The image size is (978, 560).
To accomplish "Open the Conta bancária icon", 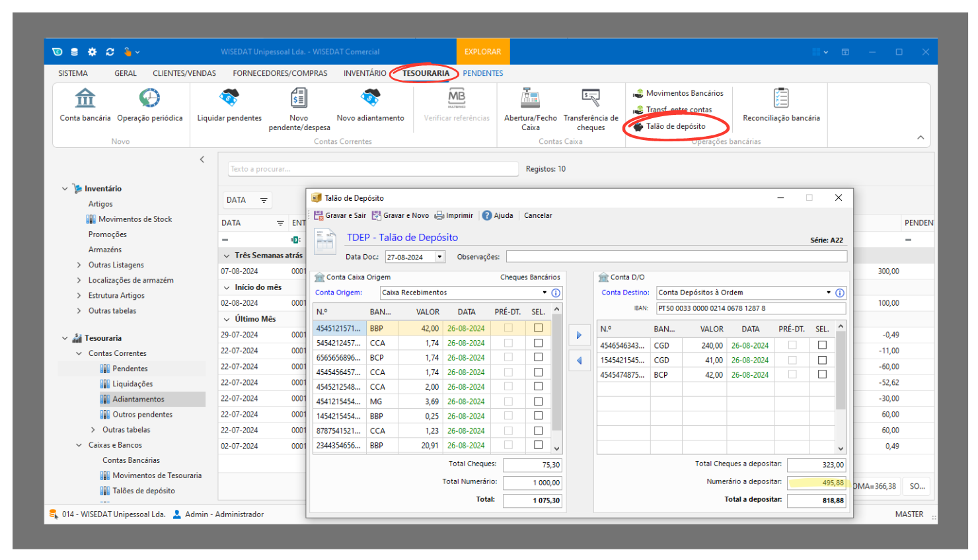I will pos(85,98).
